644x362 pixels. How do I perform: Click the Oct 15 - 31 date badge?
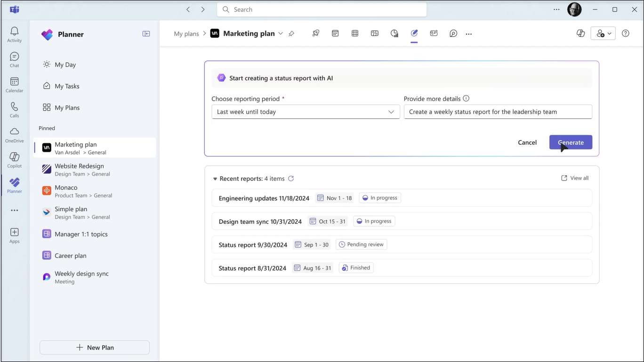click(328, 221)
